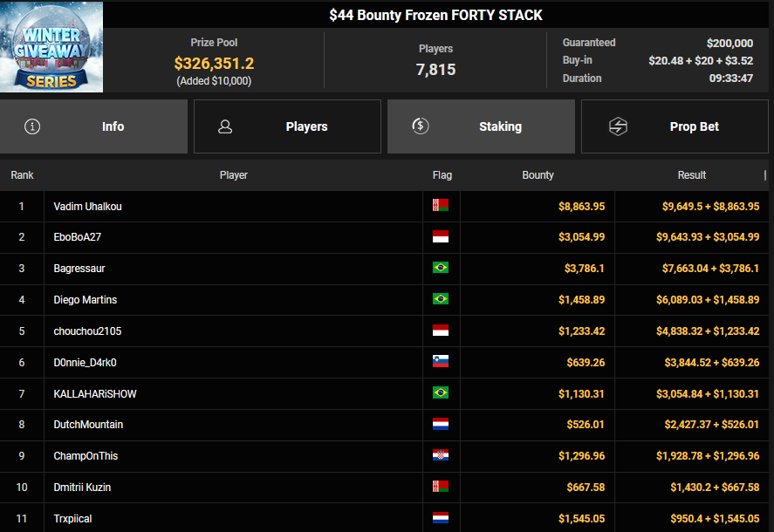Viewport: 774px width, 532px height.
Task: Select the Diego Martins row
Action: 85,300
